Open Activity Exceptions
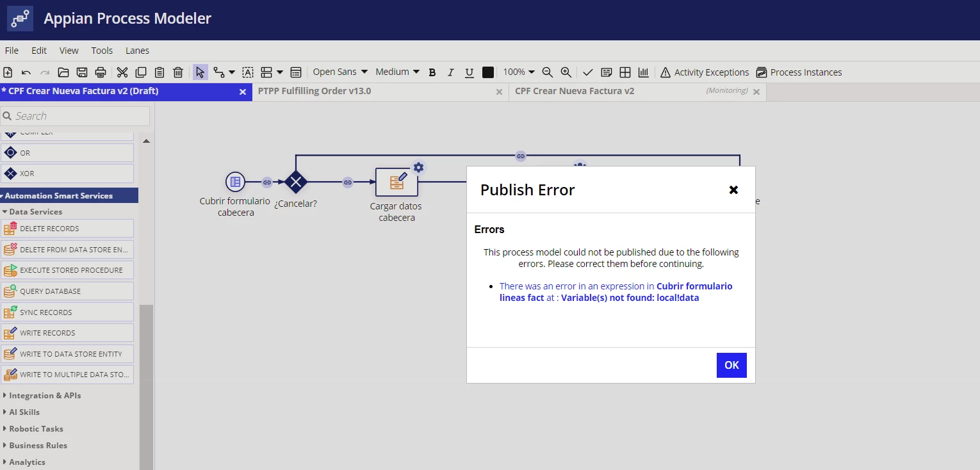 (x=705, y=72)
